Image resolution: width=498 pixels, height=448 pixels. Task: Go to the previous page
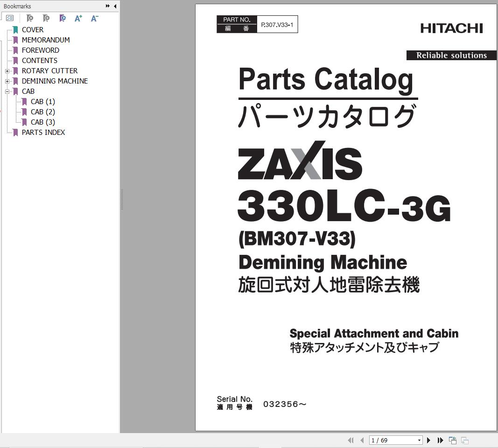point(362,440)
